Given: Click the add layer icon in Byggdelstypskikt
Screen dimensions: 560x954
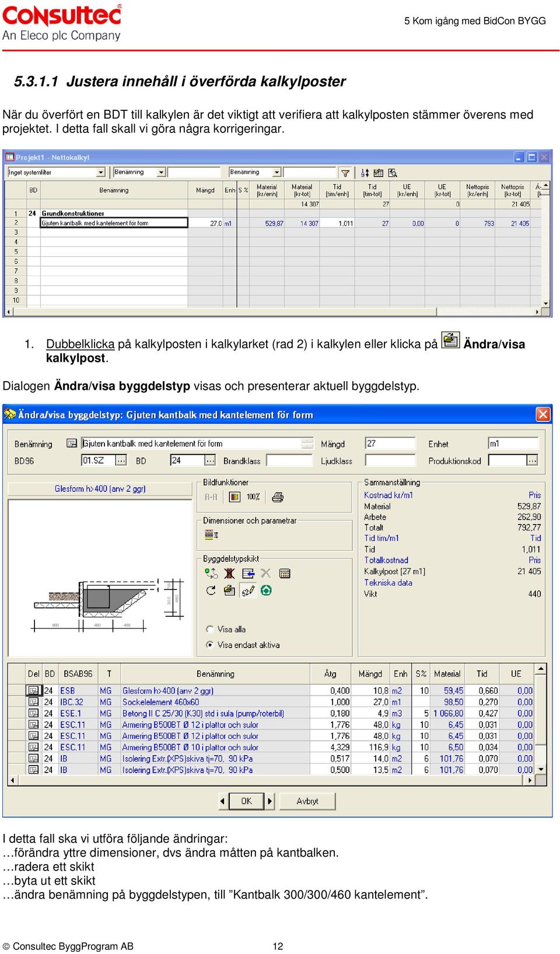Looking at the screenshot, I should (x=211, y=574).
